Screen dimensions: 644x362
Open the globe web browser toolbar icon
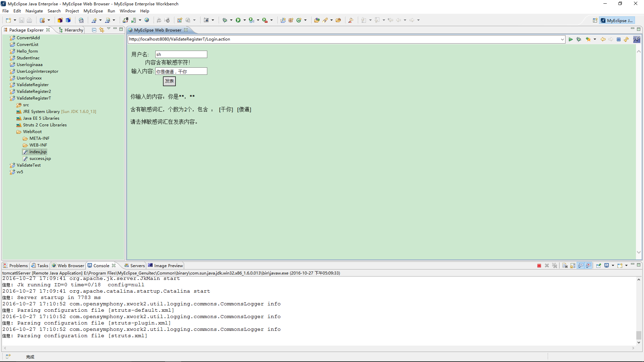(x=147, y=20)
